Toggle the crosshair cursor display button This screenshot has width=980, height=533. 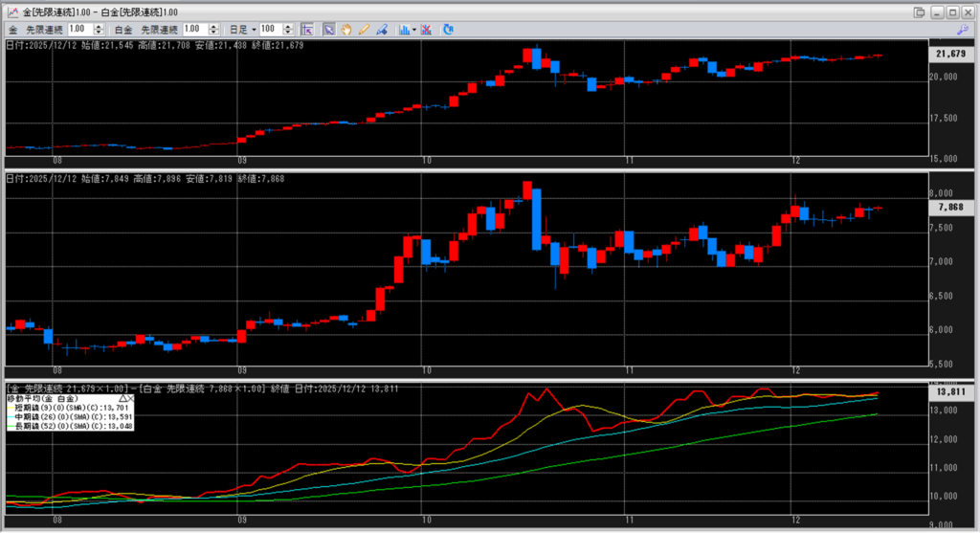[307, 30]
